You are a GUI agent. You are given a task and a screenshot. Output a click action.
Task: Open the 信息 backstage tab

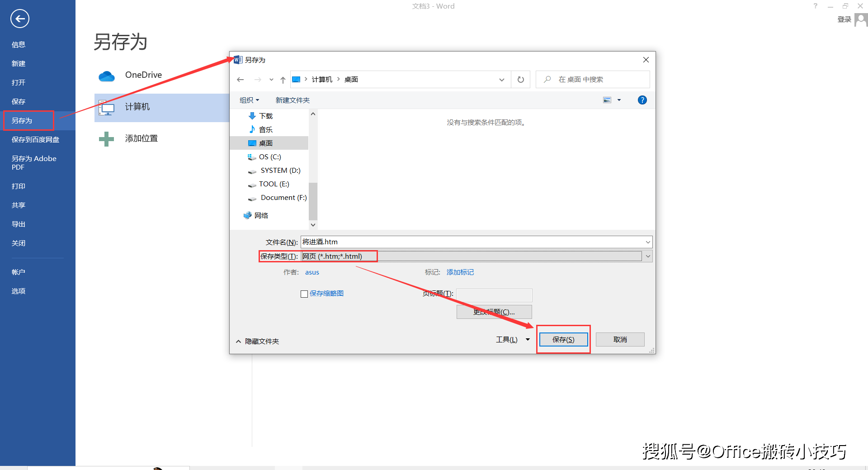pos(19,45)
